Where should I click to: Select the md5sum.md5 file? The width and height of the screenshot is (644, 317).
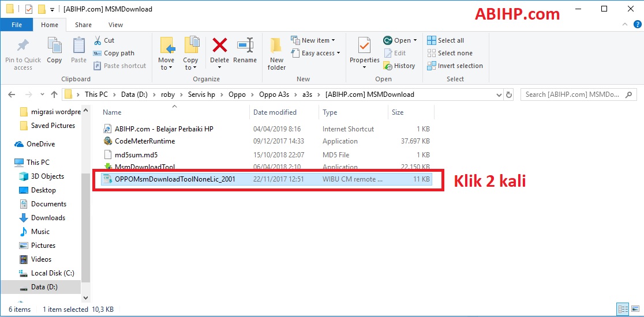pos(136,155)
